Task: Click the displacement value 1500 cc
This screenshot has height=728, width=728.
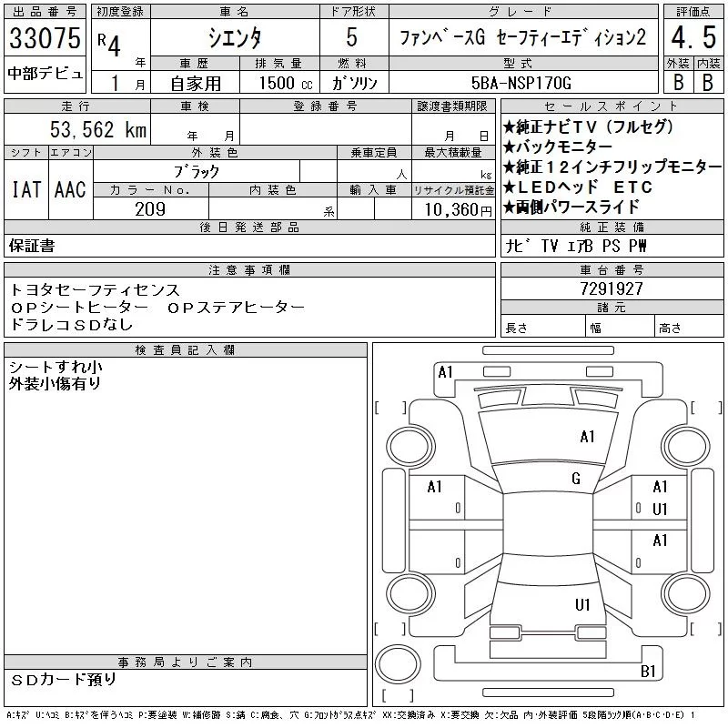Action: (x=286, y=83)
